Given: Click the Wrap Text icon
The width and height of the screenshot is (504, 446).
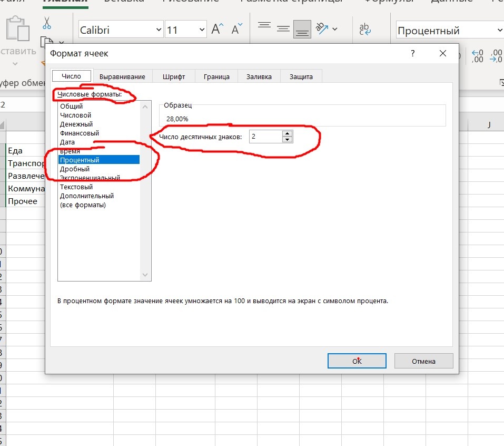Looking at the screenshot, I should pos(364,29).
